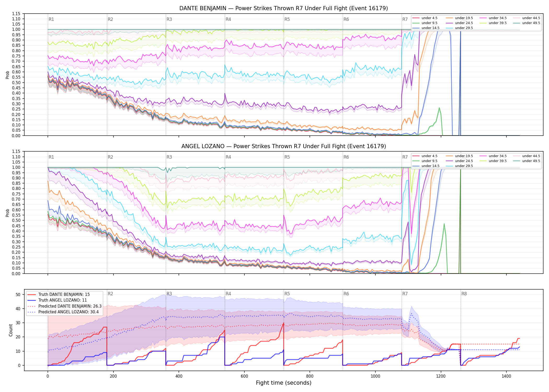Click the R8 round marker in the Count chart
The width and height of the screenshot is (549, 392).
point(464,294)
